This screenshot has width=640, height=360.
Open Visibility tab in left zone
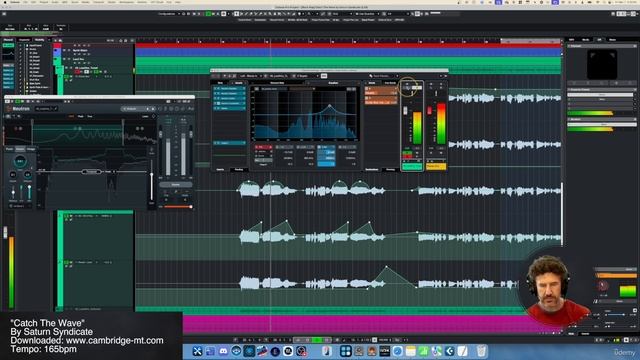[40, 40]
